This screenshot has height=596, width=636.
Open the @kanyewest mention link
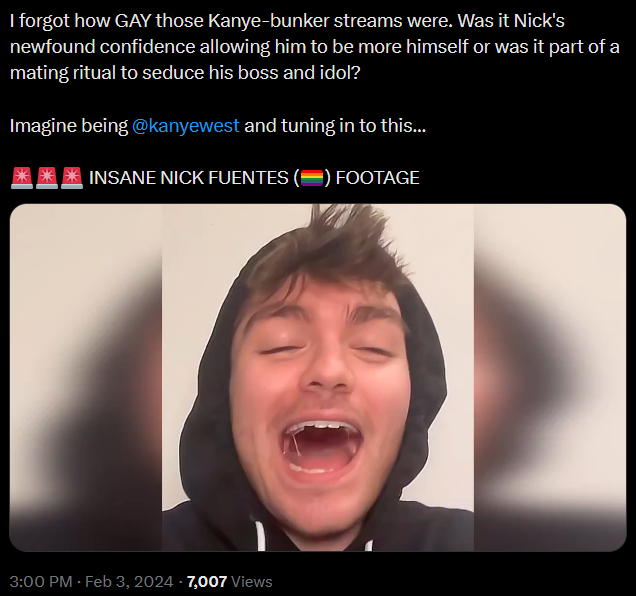coord(186,126)
